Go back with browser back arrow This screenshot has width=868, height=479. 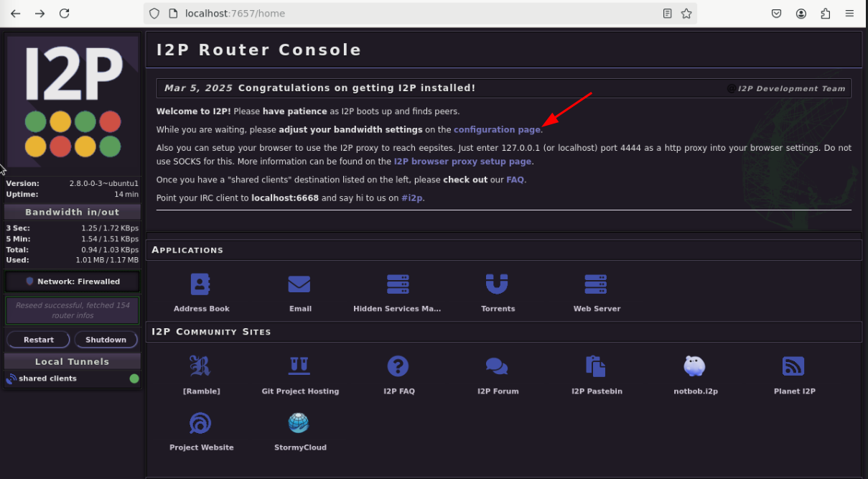(16, 13)
